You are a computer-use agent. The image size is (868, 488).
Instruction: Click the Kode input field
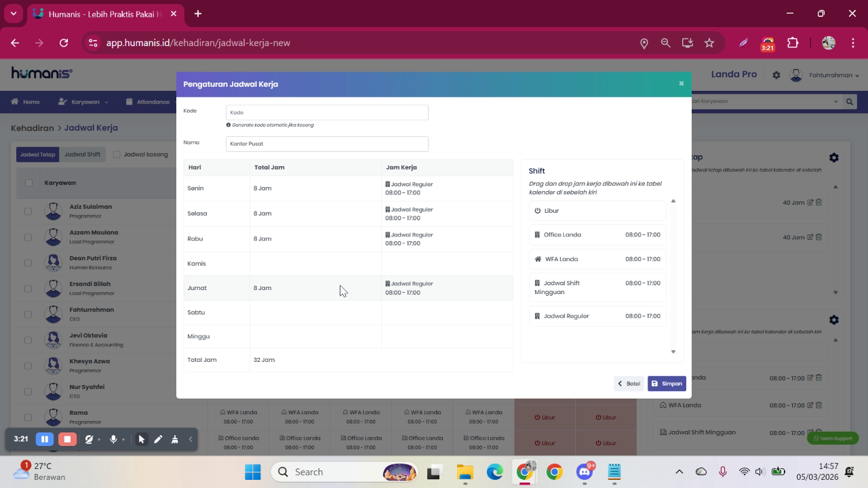pos(327,113)
